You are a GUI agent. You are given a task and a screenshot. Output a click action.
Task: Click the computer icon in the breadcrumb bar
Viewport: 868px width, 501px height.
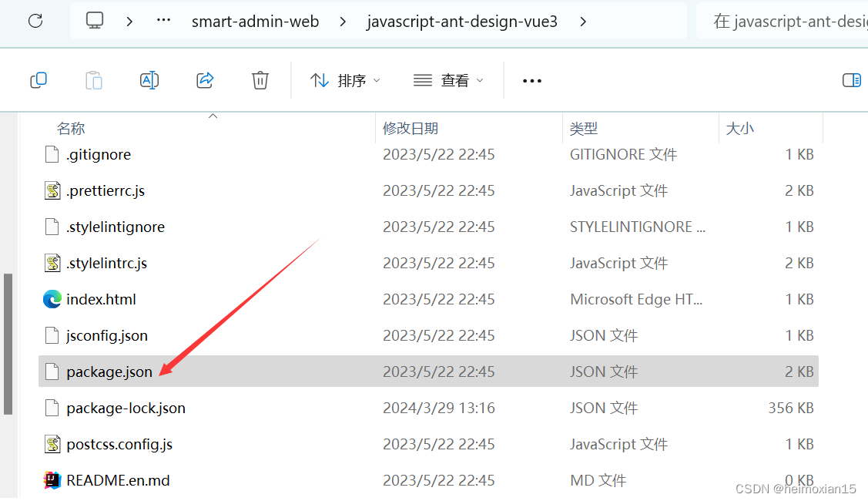[x=94, y=21]
